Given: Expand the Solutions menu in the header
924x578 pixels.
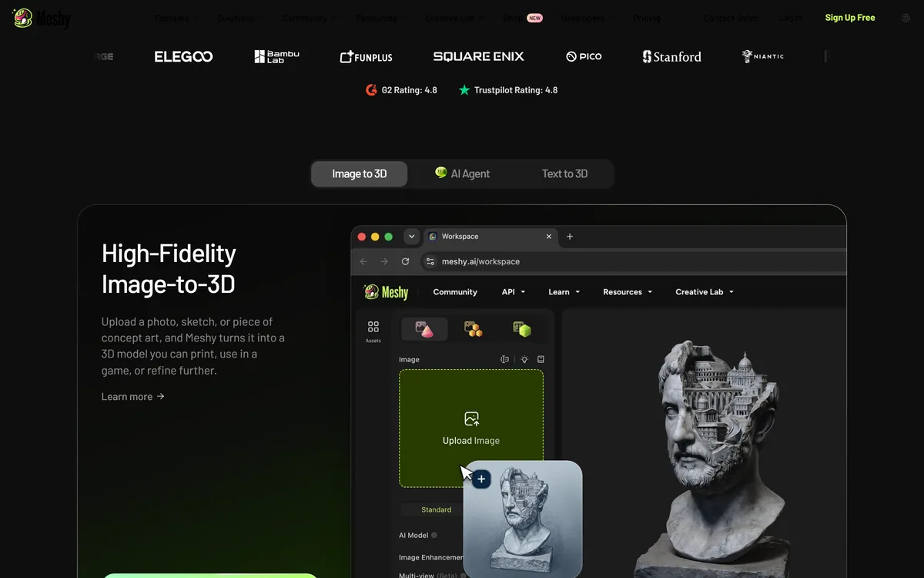Looking at the screenshot, I should click(240, 18).
